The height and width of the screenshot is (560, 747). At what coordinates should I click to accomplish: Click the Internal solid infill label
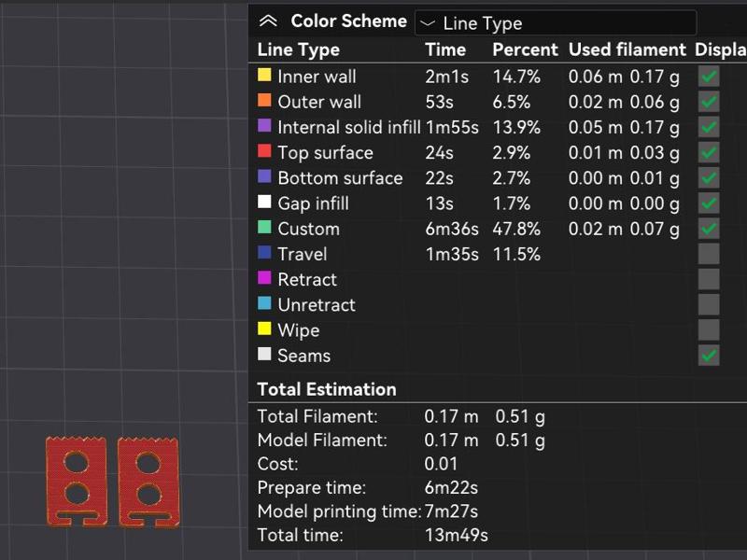coord(349,127)
